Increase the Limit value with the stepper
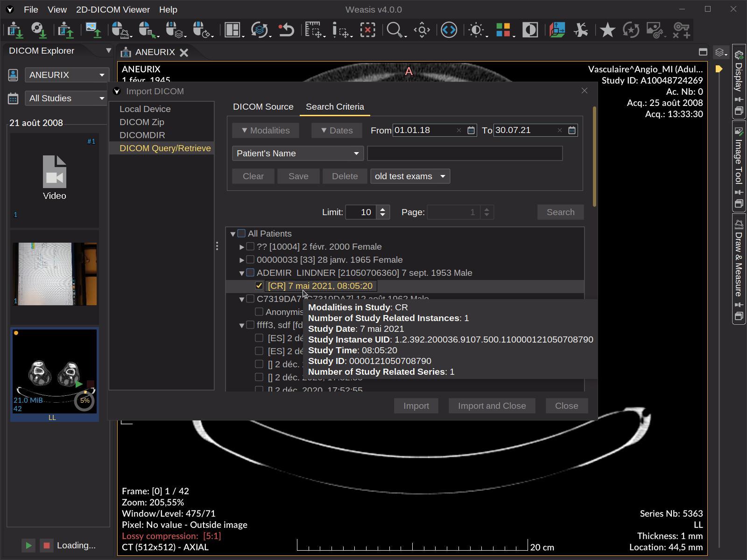This screenshot has width=747, height=560. coord(382,209)
